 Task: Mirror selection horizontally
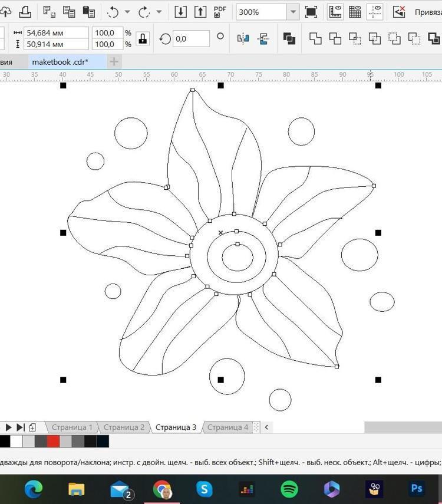tap(243, 38)
